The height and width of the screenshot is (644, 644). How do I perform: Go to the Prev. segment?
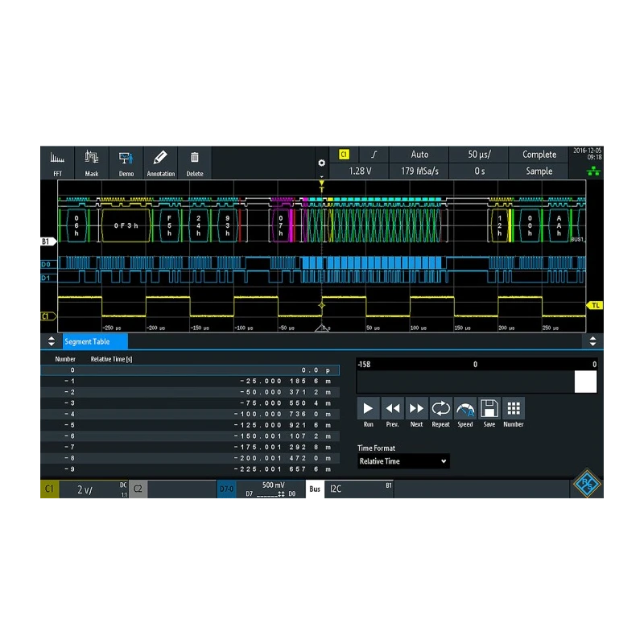(x=393, y=408)
